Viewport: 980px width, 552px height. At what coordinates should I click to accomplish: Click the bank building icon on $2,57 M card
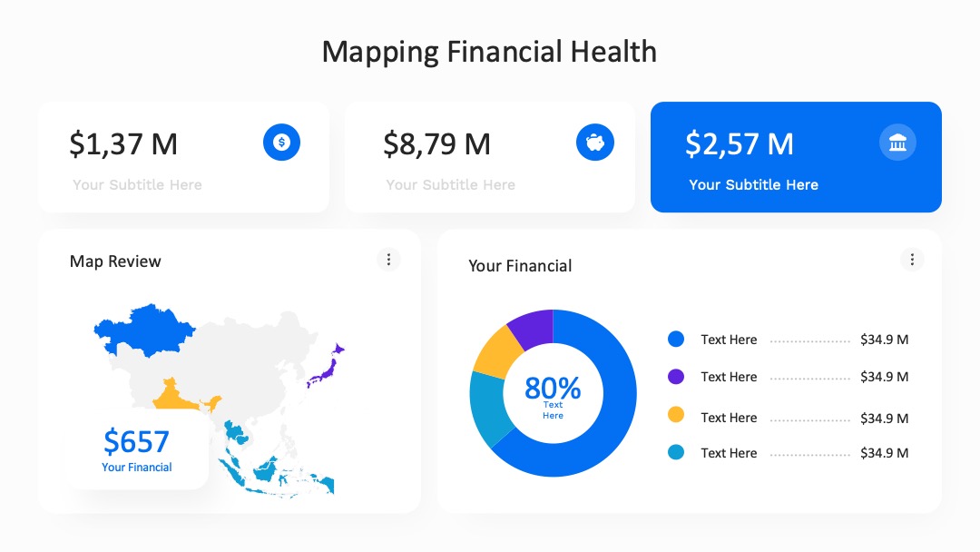(x=897, y=142)
